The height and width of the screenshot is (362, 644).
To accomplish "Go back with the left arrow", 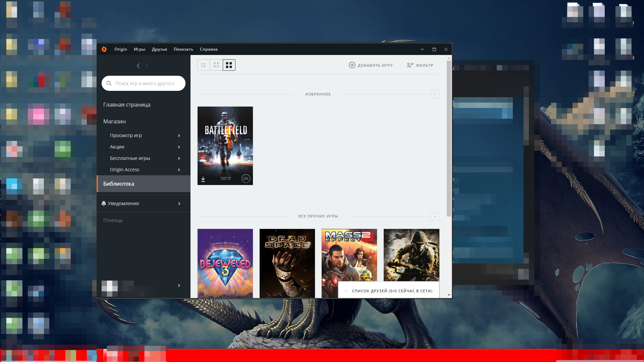I will 138,66.
